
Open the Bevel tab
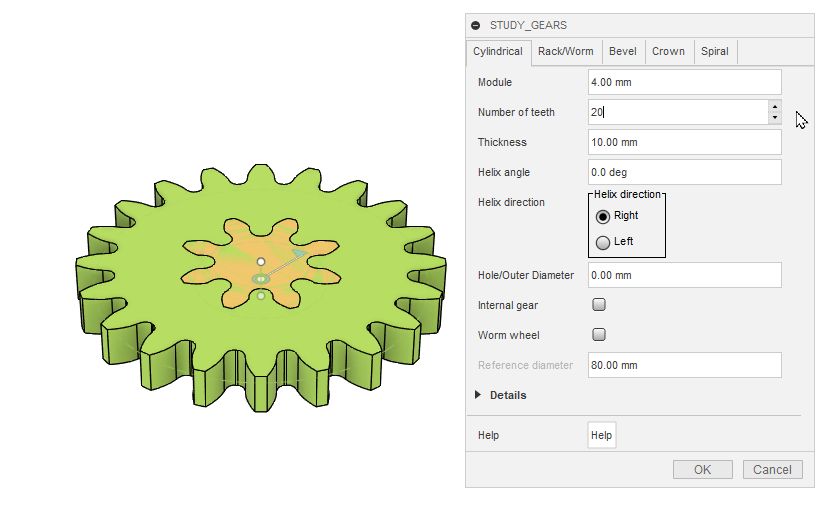click(x=623, y=51)
